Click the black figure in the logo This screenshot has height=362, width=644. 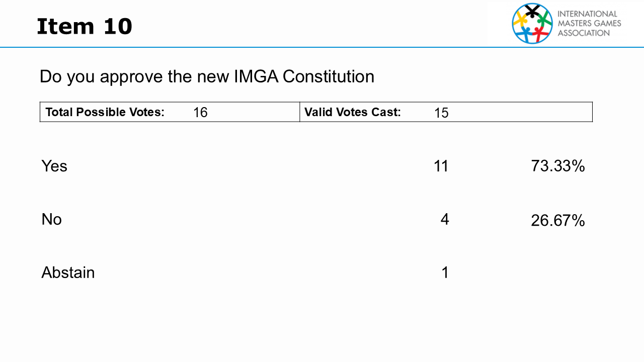coord(532,10)
